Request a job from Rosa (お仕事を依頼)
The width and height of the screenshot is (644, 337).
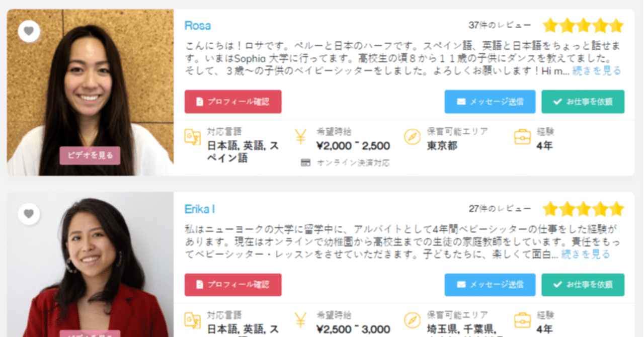tap(583, 102)
